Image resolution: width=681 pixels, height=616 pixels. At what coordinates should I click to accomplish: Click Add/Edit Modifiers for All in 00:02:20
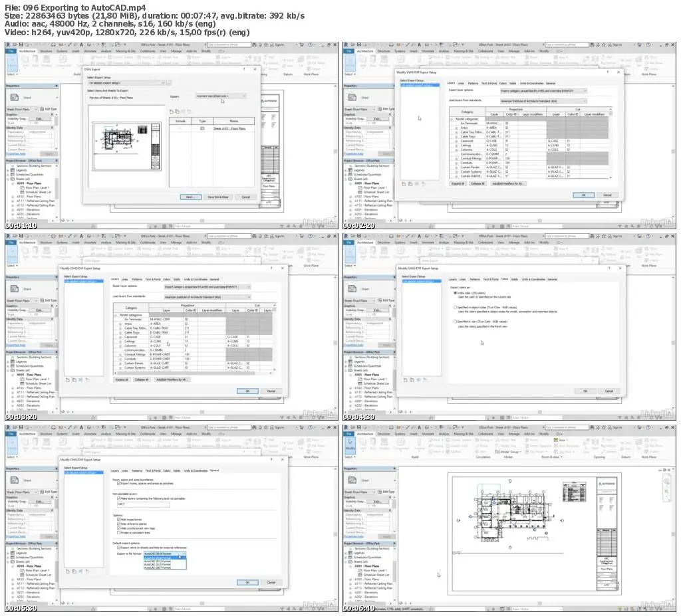(x=509, y=183)
